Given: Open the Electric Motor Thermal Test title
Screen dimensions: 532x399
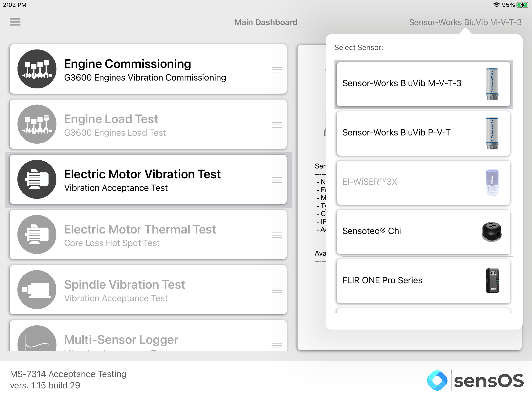Looking at the screenshot, I should (140, 230).
